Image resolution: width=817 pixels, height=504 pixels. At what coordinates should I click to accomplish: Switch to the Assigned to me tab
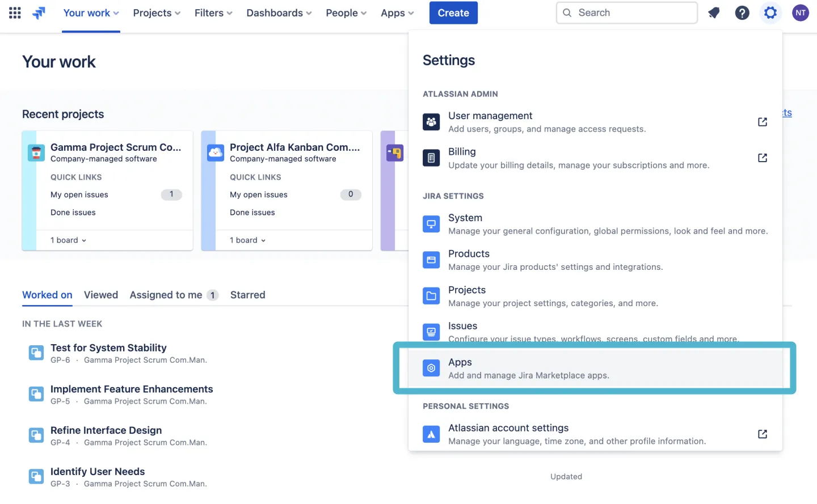click(x=166, y=295)
